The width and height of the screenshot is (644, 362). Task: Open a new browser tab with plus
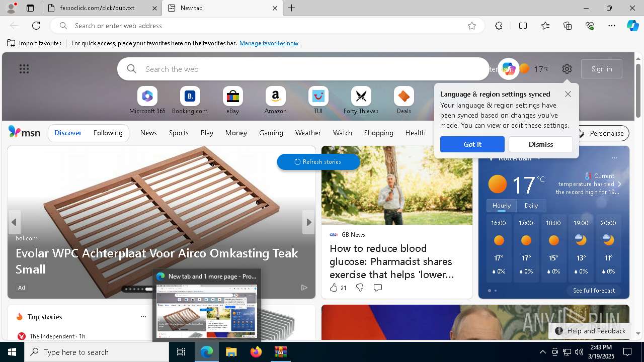pyautogui.click(x=292, y=8)
